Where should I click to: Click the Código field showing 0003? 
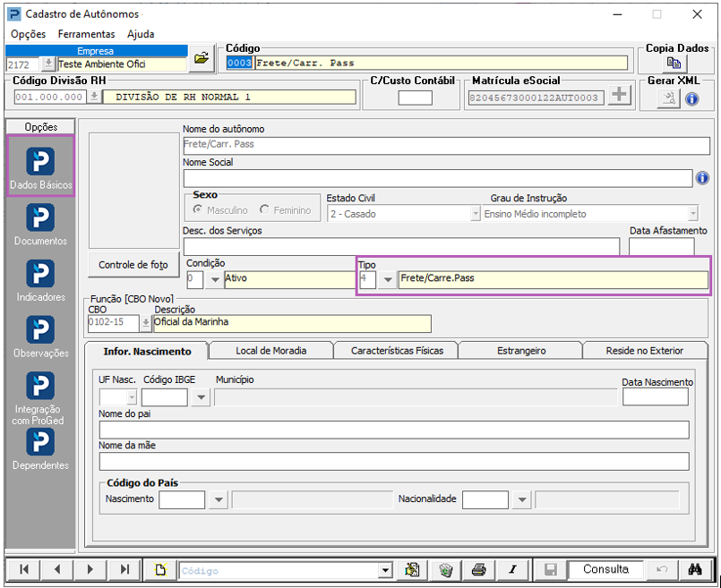(x=239, y=63)
